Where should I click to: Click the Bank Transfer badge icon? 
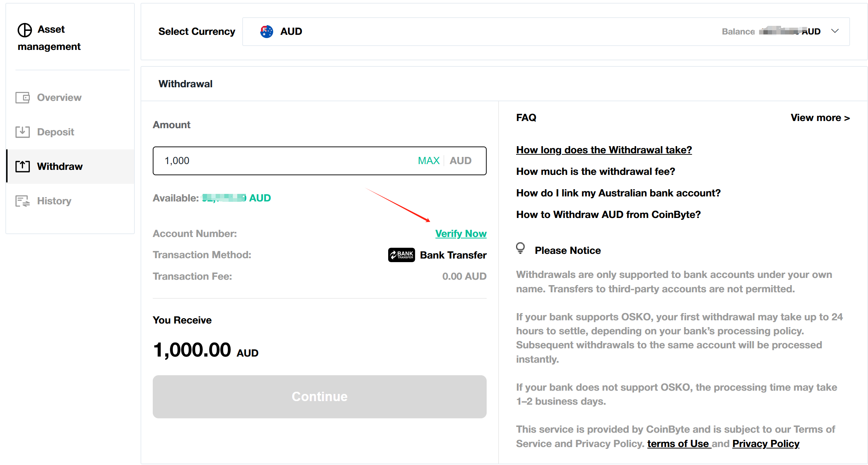401,255
